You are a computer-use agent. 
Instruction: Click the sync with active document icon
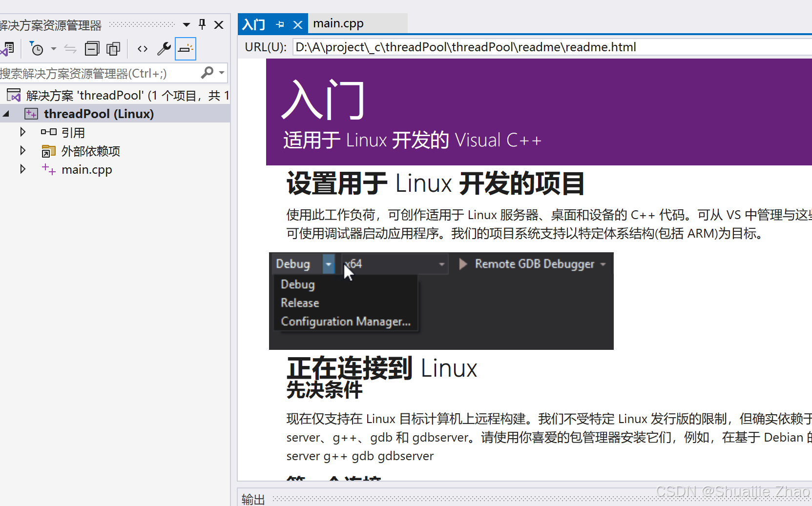coord(70,49)
